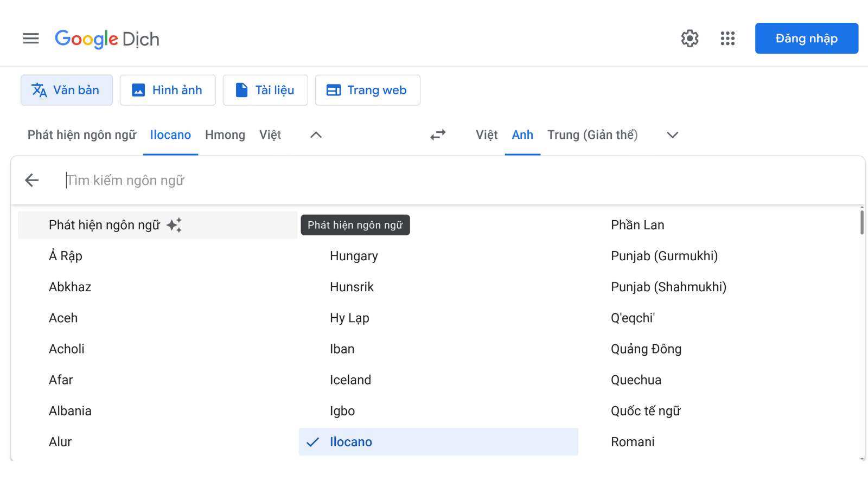The height and width of the screenshot is (488, 868).
Task: Select the Văn bản translation mode
Action: tap(67, 90)
